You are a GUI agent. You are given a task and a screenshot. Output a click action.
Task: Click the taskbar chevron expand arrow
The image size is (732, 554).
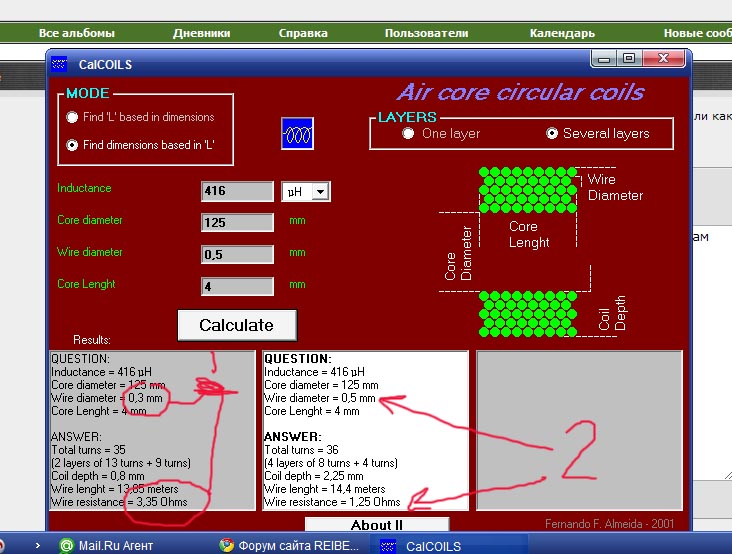click(x=37, y=545)
